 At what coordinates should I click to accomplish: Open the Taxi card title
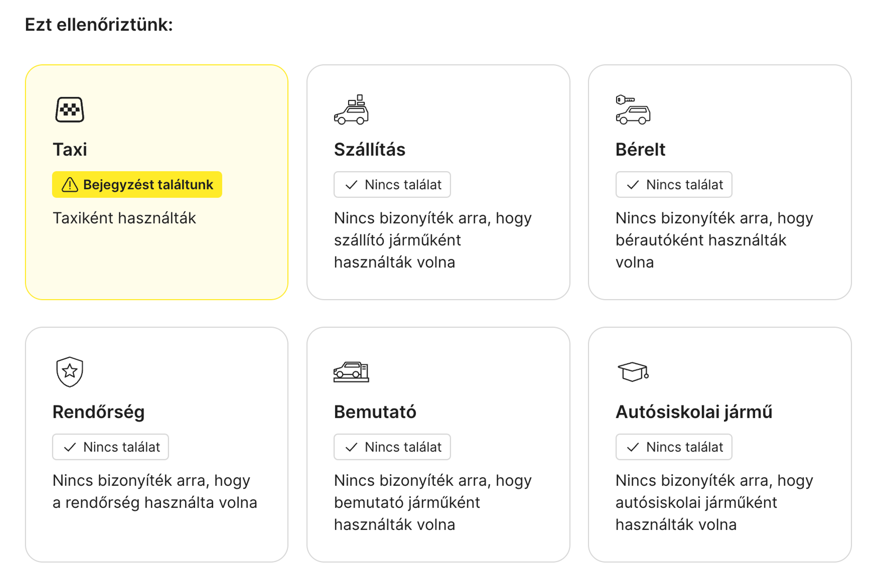point(70,149)
